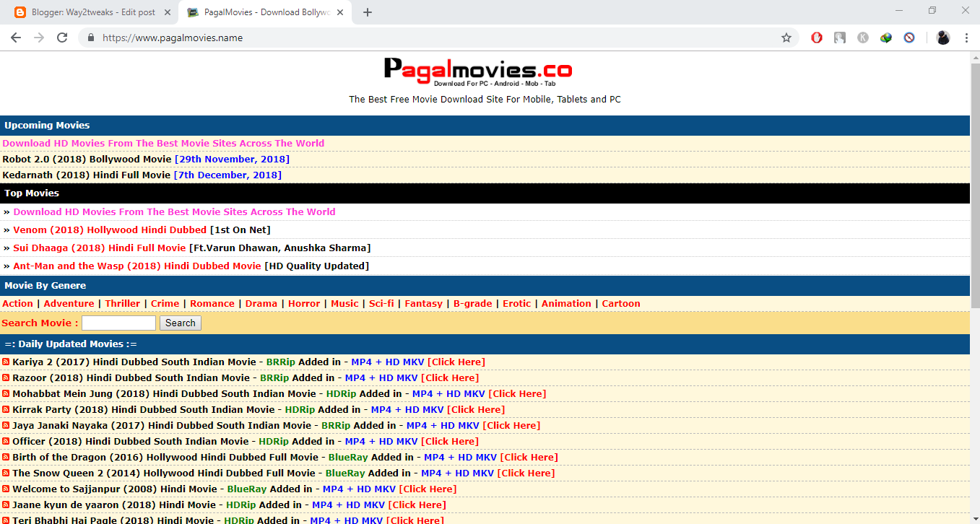Click the feed icon beside Razoor
Screen dimensions: 980x524
tap(6, 377)
